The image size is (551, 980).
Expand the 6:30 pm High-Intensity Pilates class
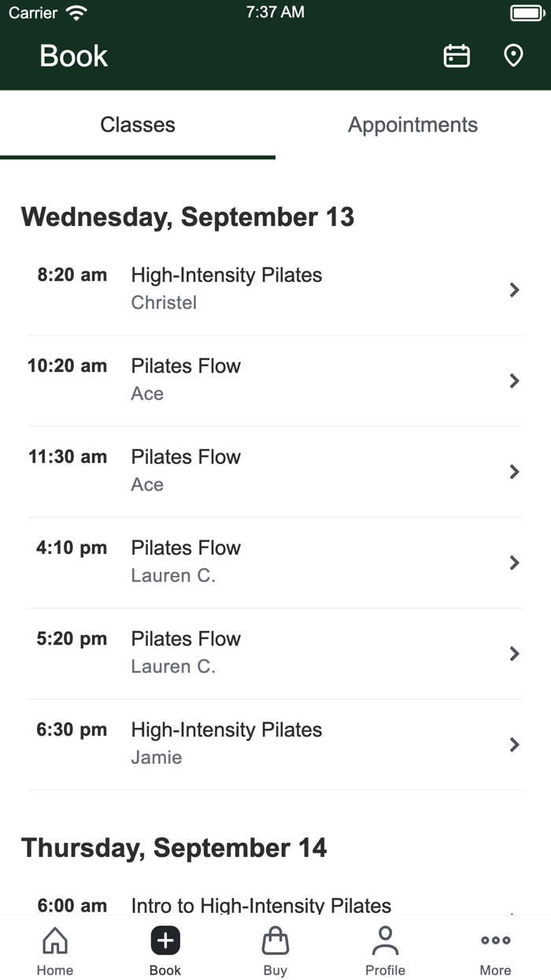pos(275,744)
